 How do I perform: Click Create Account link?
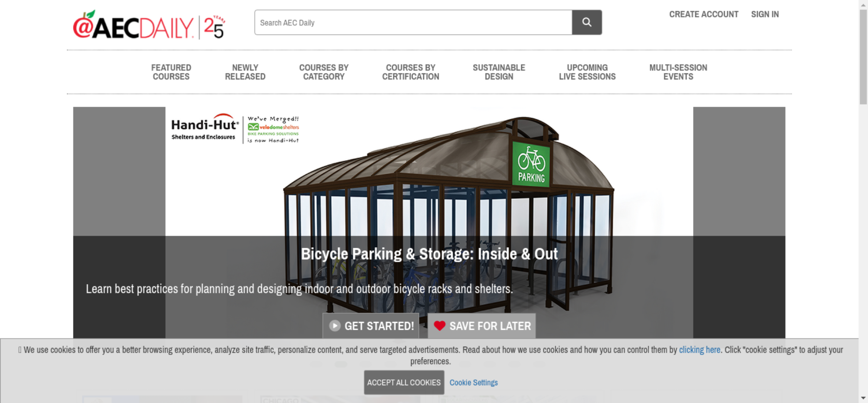point(704,14)
